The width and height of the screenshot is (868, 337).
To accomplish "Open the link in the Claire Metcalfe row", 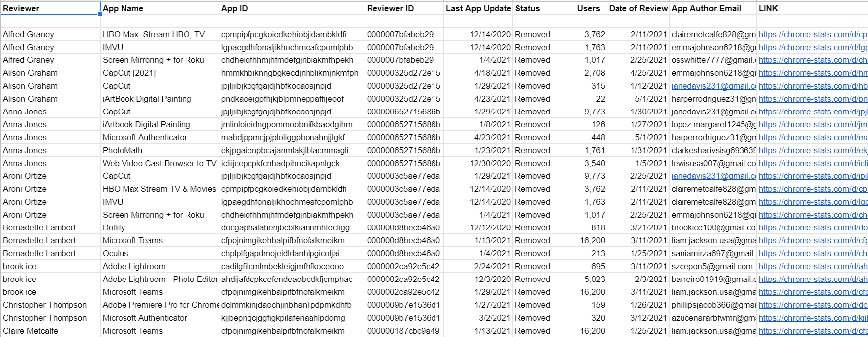I will [x=813, y=331].
